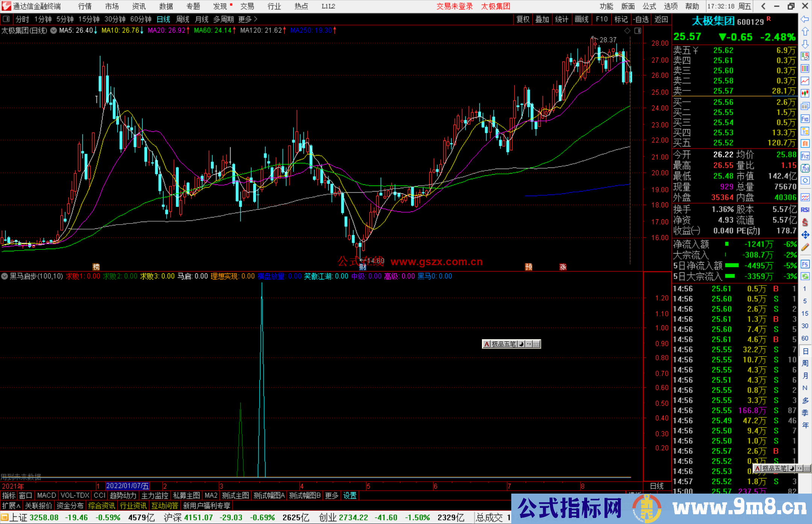
Task: Click the line trend chart sidebar icon
Action: (805, 81)
